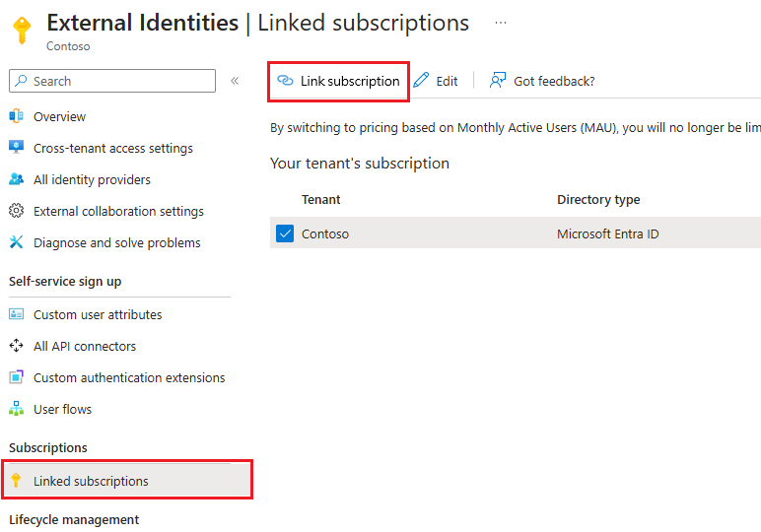The image size is (761, 532).
Task: Select the All identity providers icon
Action: [x=16, y=179]
